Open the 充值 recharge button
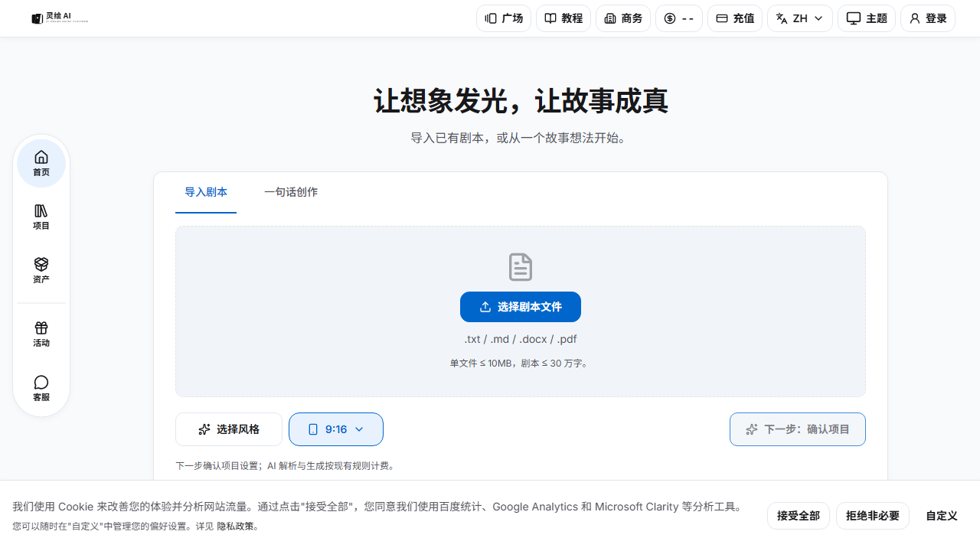This screenshot has width=980, height=551. [735, 18]
